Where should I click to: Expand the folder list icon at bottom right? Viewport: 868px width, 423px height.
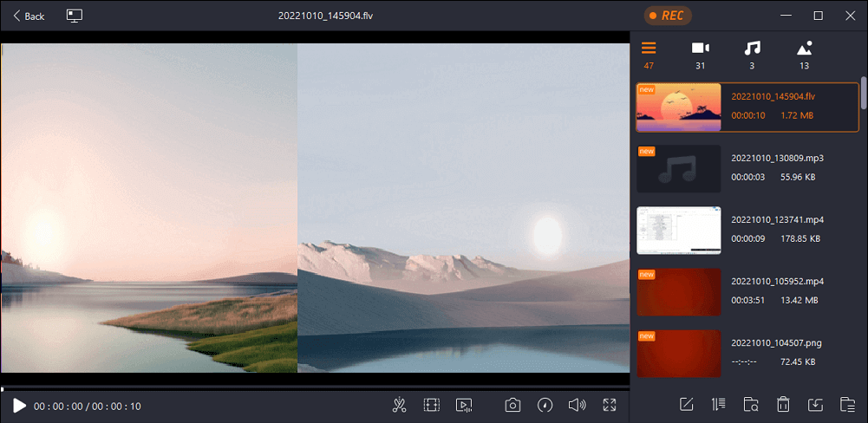tap(847, 404)
